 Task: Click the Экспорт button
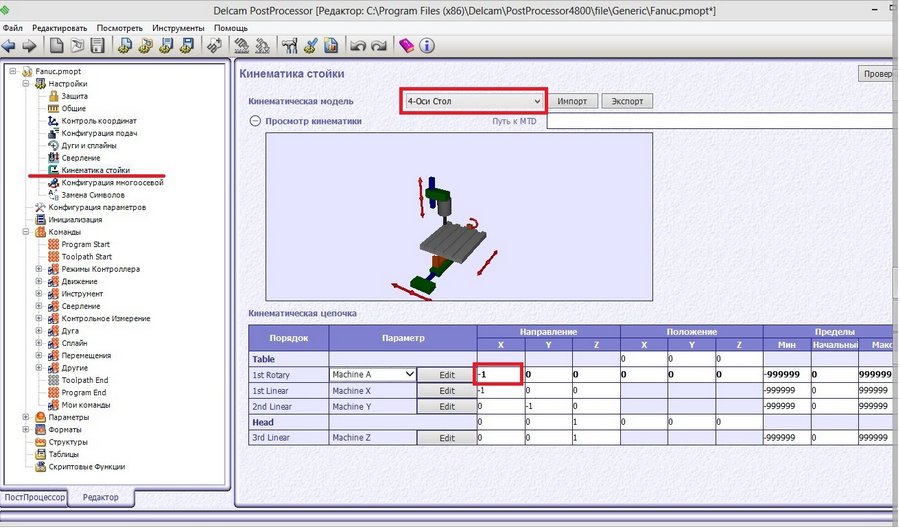(x=627, y=101)
